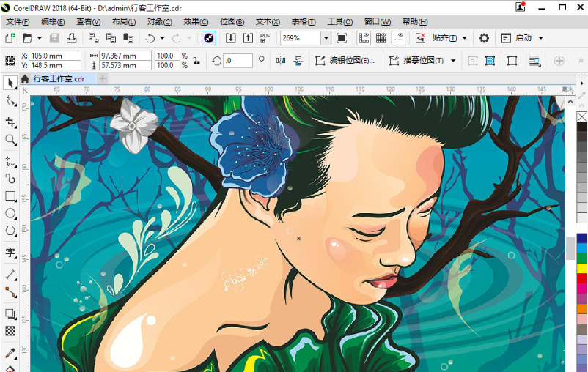Expand the 贴齐 snap-to dropdown

[x=465, y=38]
